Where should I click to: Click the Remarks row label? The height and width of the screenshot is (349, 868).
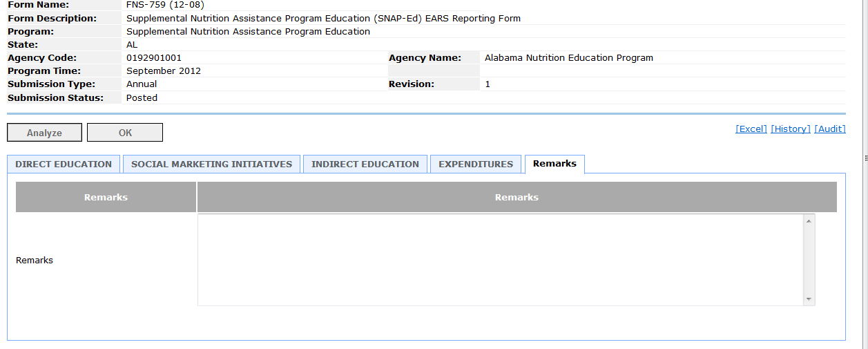(35, 261)
